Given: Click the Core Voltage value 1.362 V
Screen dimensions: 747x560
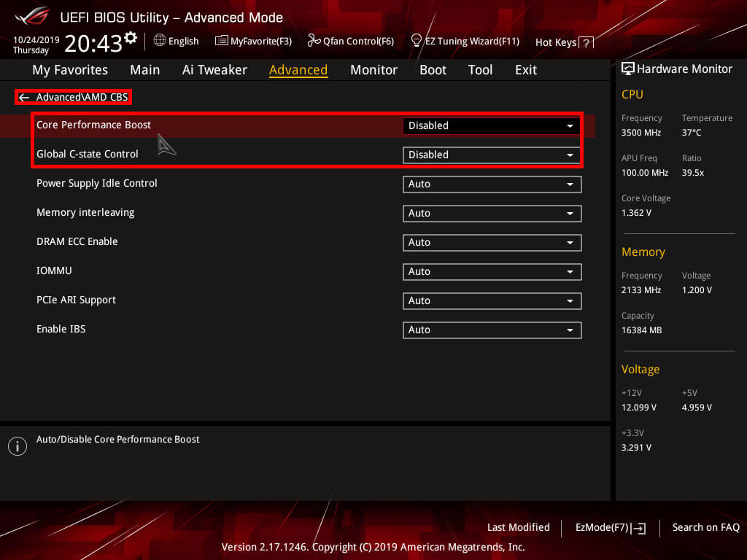Looking at the screenshot, I should point(636,213).
